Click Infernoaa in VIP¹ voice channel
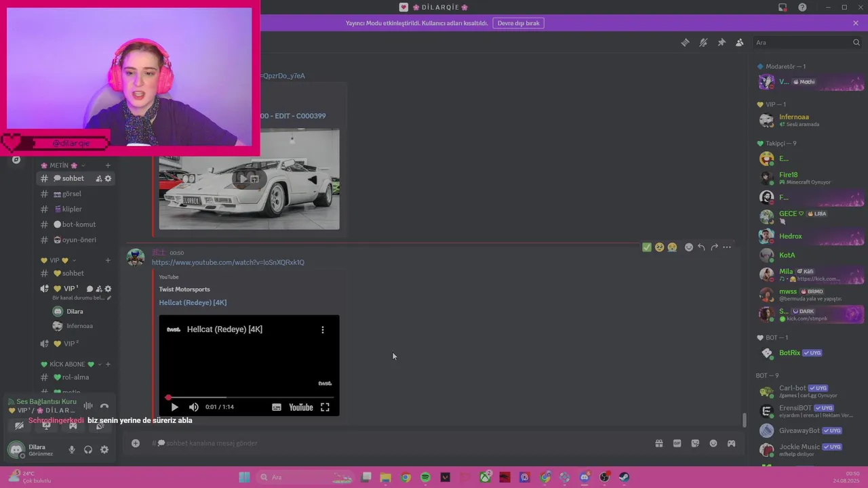 (79, 326)
